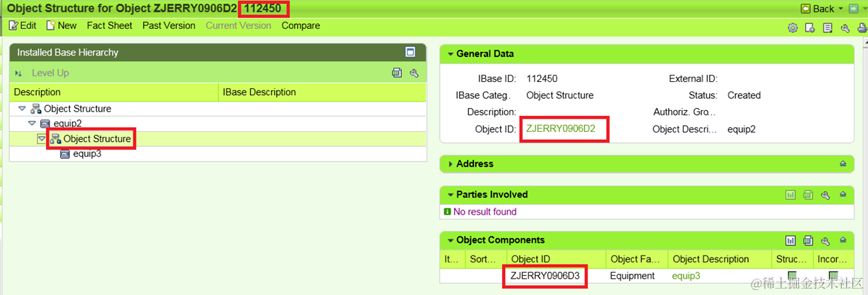Click the IBase Description column header
Viewport: 868px width, 295px height.
[323, 92]
